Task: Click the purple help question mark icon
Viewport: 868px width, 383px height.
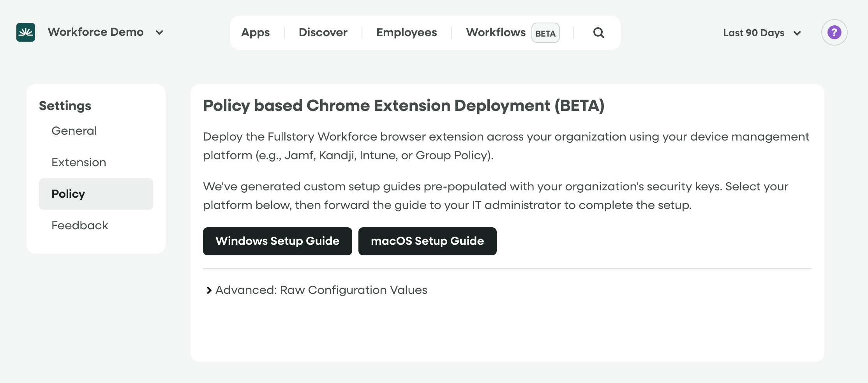Action: click(x=834, y=32)
